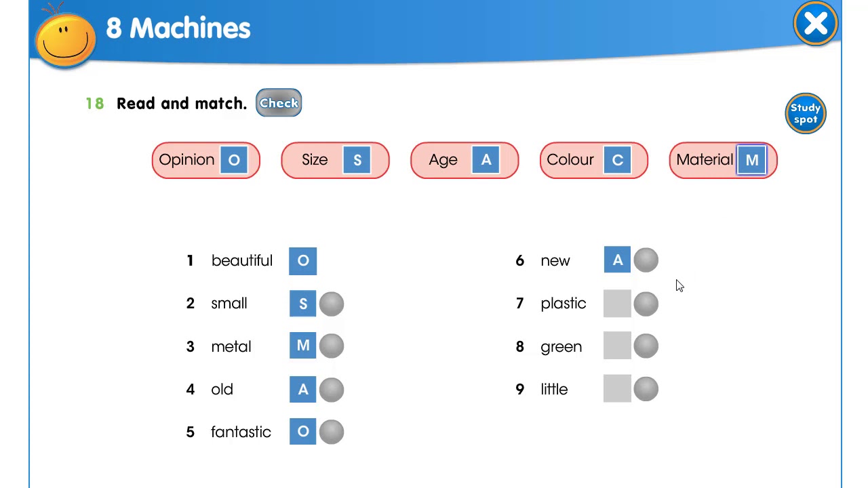The width and height of the screenshot is (868, 488).
Task: Pick the Age A letter tile
Action: tap(486, 161)
